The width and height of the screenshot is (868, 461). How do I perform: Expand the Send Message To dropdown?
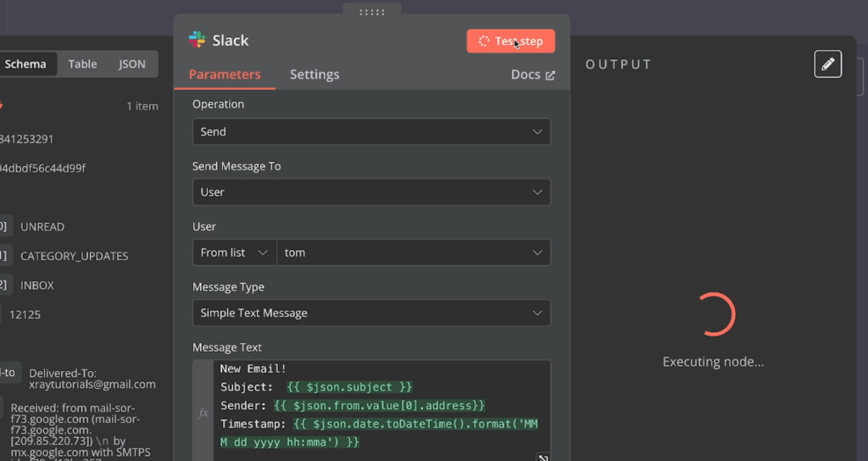tap(371, 192)
